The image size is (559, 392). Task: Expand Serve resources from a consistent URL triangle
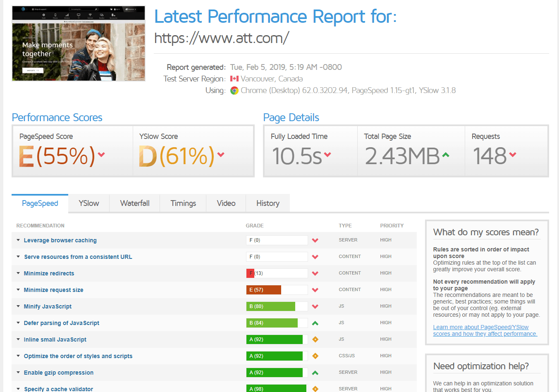(x=18, y=256)
